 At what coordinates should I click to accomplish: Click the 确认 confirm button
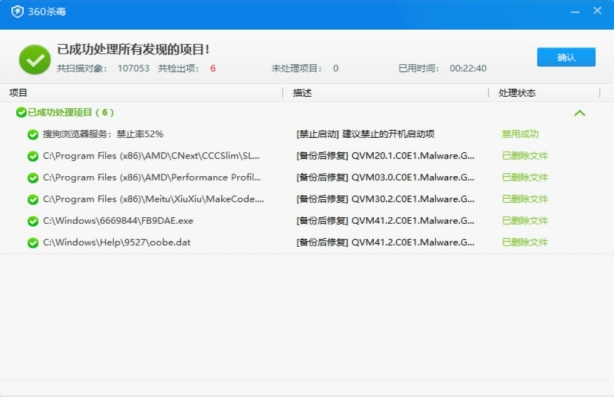(x=566, y=57)
